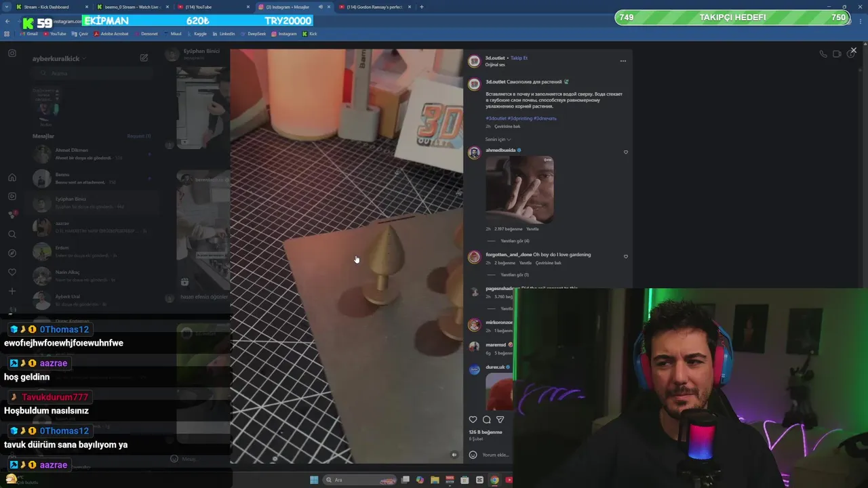Open the CapCut taskbar icon

coord(479,480)
